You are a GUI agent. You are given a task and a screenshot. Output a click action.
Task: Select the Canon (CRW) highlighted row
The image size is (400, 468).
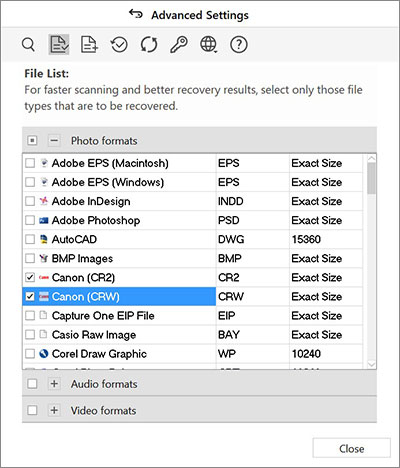pyautogui.click(x=119, y=296)
